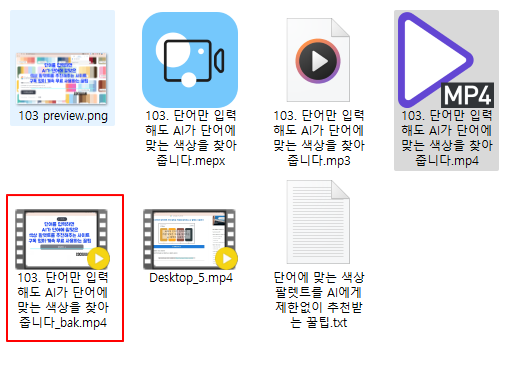Click the file name ending in '줍니다.mp3'

pos(319,138)
